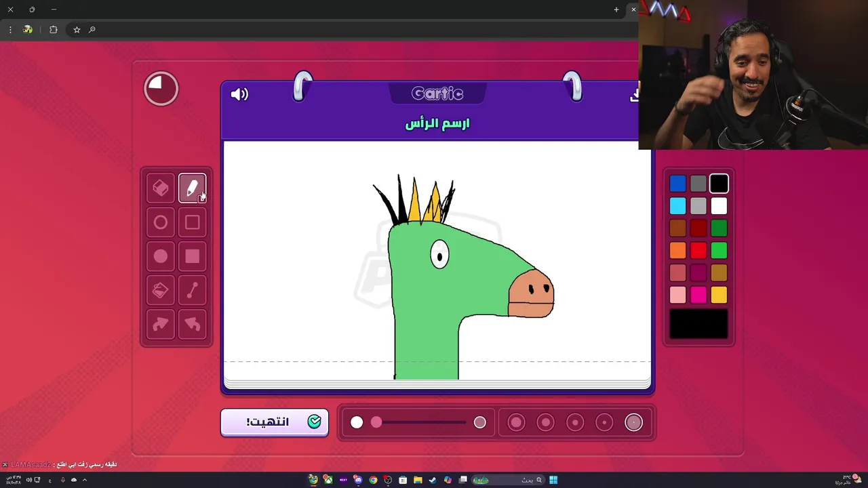
Task: Pick the crimson color swatch
Action: (x=698, y=273)
